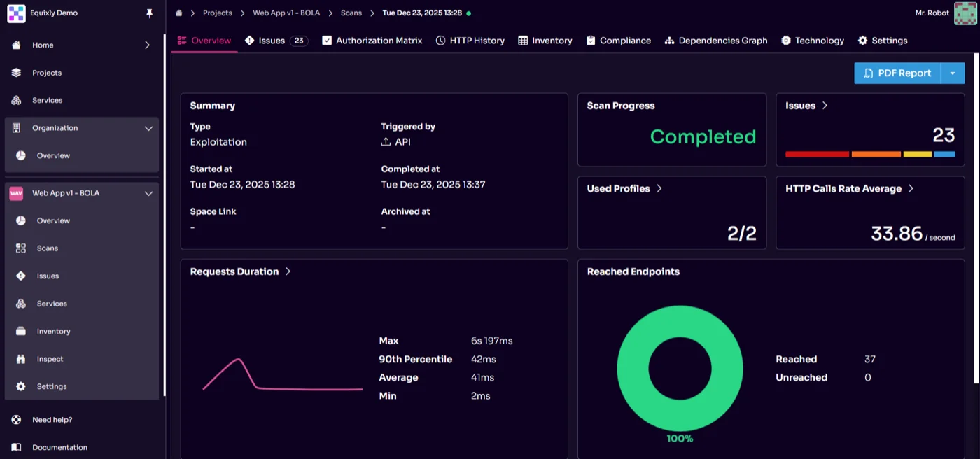
Task: Click the Dependencies Graph icon
Action: coord(668,41)
